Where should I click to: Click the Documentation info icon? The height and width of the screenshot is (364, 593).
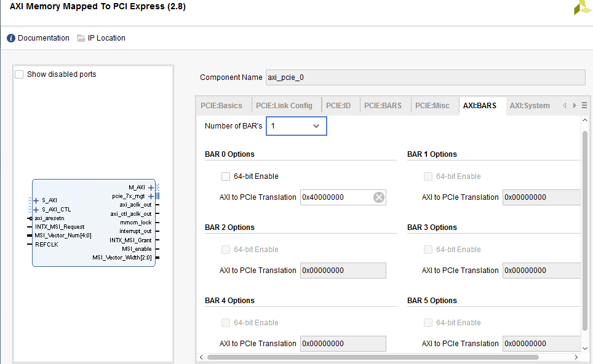click(x=10, y=38)
